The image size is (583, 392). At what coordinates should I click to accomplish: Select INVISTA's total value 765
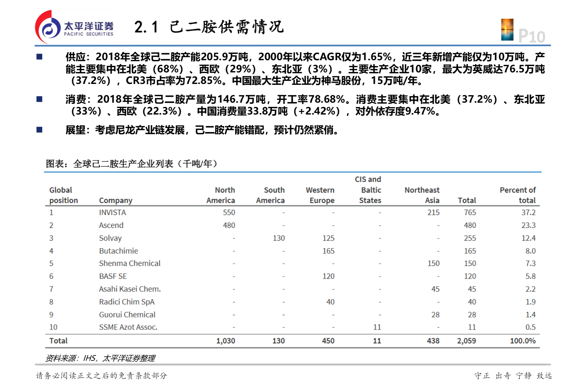pyautogui.click(x=470, y=213)
